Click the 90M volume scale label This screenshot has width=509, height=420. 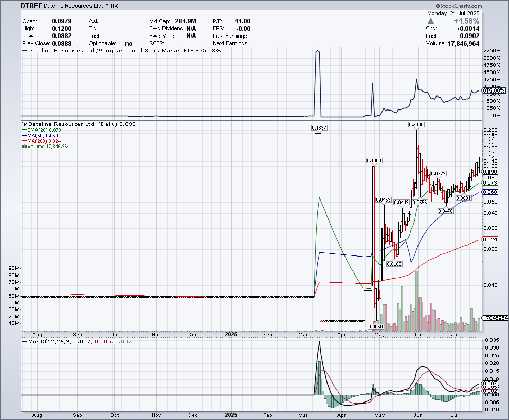point(14,268)
